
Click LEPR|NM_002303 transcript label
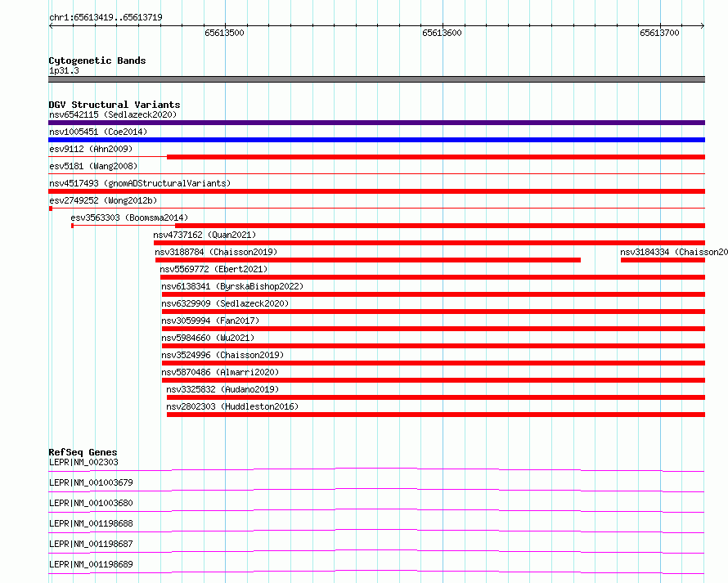(83, 462)
